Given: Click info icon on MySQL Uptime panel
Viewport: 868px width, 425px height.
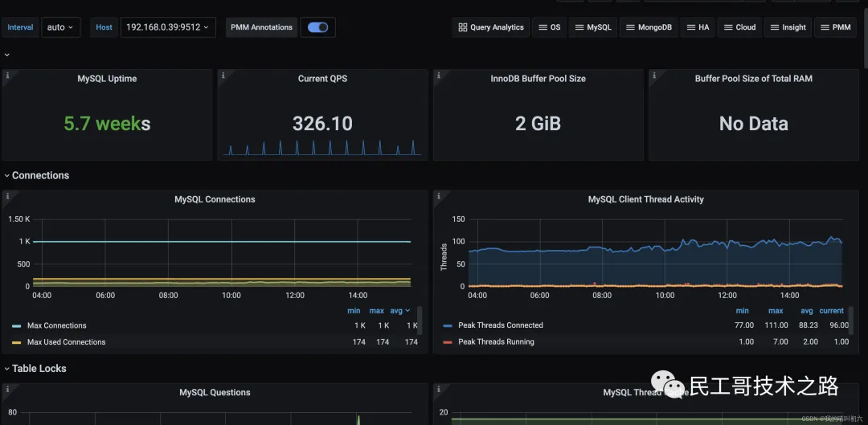Looking at the screenshot, I should 8,76.
